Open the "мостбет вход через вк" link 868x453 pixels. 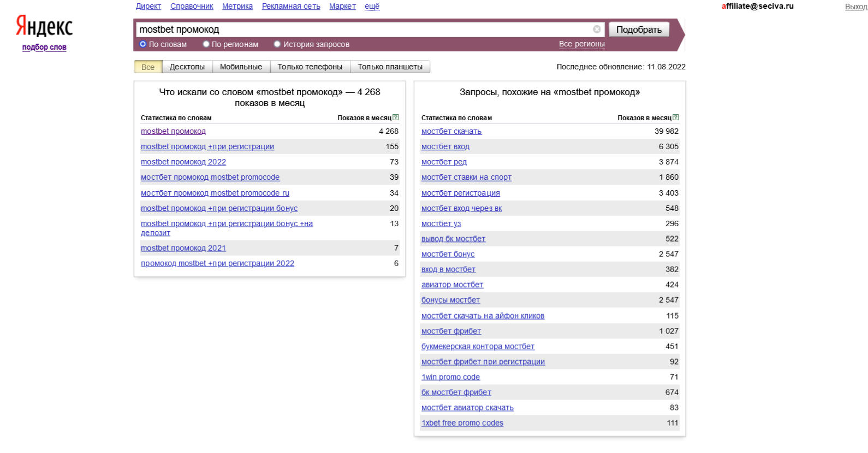[462, 208]
